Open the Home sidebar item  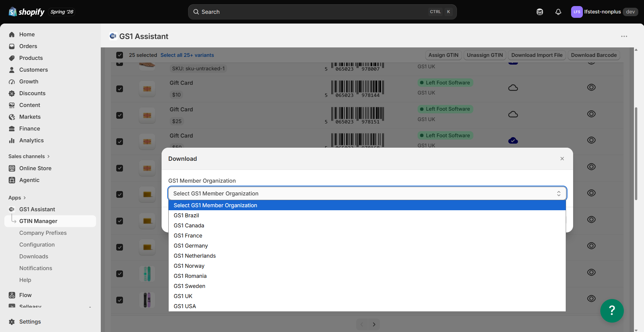(27, 34)
